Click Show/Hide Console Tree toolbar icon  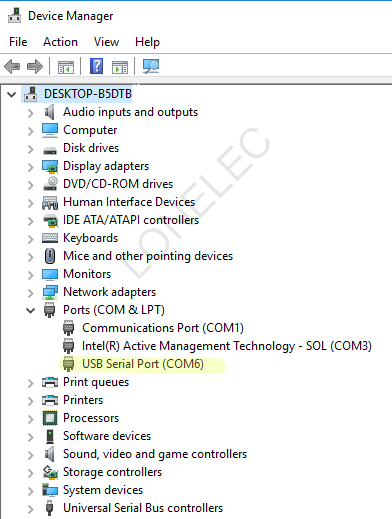(66, 67)
